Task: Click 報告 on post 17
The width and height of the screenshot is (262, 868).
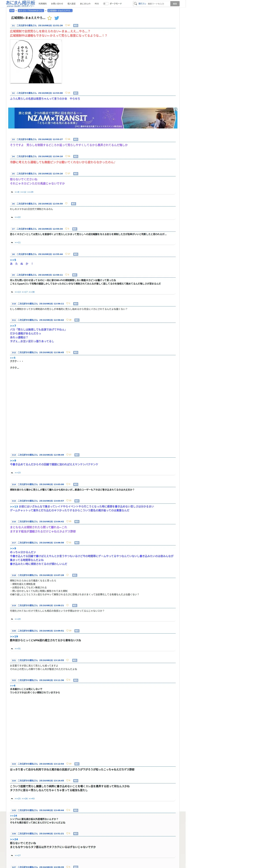Action: 77,542
